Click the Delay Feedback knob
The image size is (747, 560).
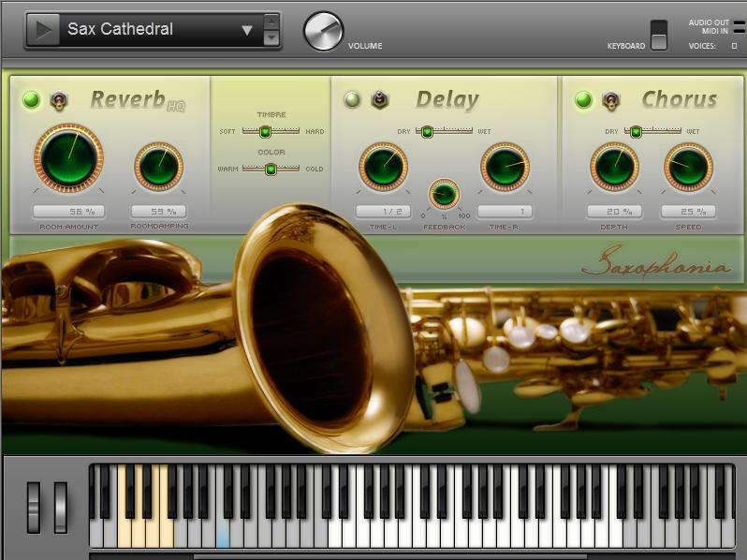(x=444, y=194)
